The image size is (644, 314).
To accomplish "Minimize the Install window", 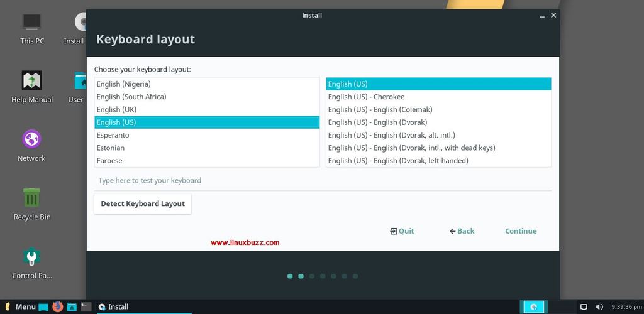I will (x=543, y=16).
